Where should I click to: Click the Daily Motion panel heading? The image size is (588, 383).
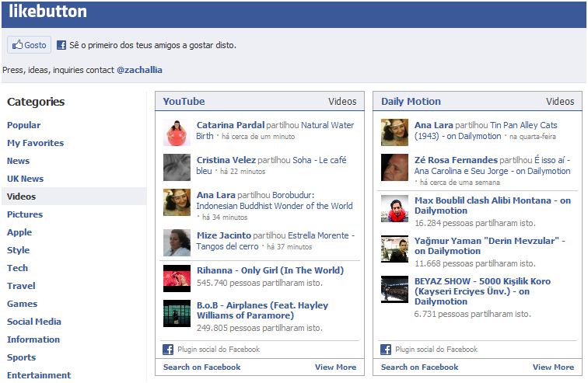[411, 102]
